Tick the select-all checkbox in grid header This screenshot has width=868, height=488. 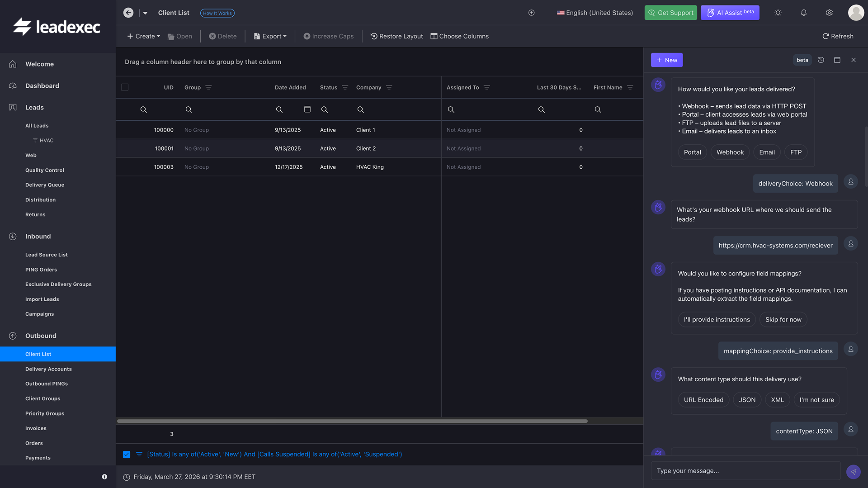[x=125, y=87]
